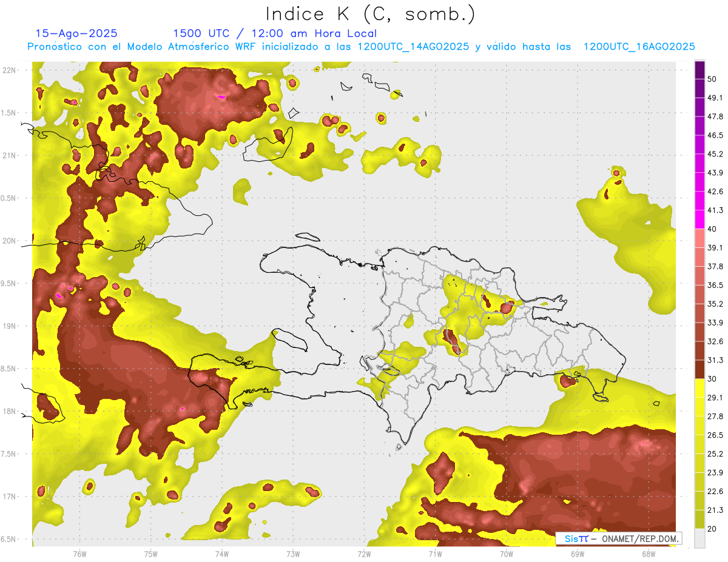Image resolution: width=728 pixels, height=562 pixels.
Task: Click the "22N" latitude axis label
Action: (x=10, y=70)
